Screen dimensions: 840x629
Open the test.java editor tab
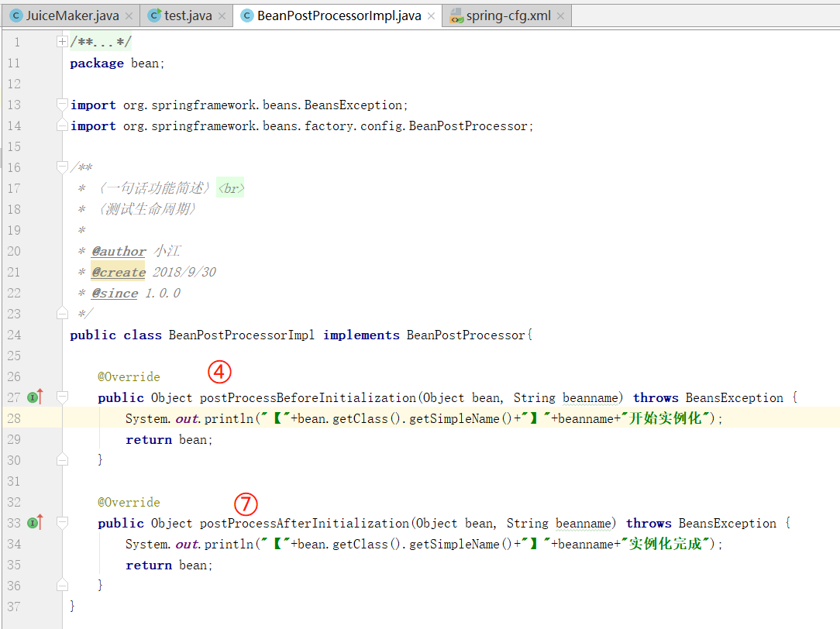coord(187,15)
